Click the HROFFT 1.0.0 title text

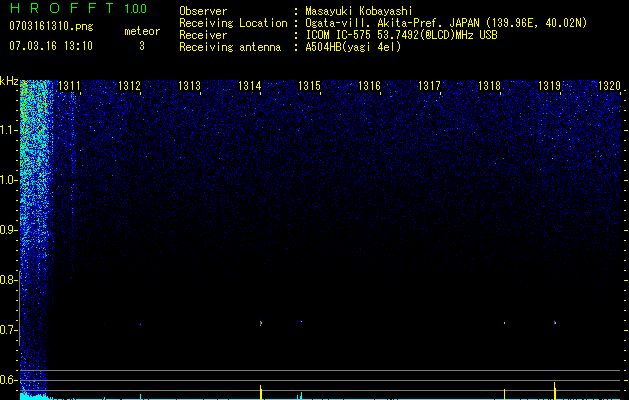click(78, 8)
